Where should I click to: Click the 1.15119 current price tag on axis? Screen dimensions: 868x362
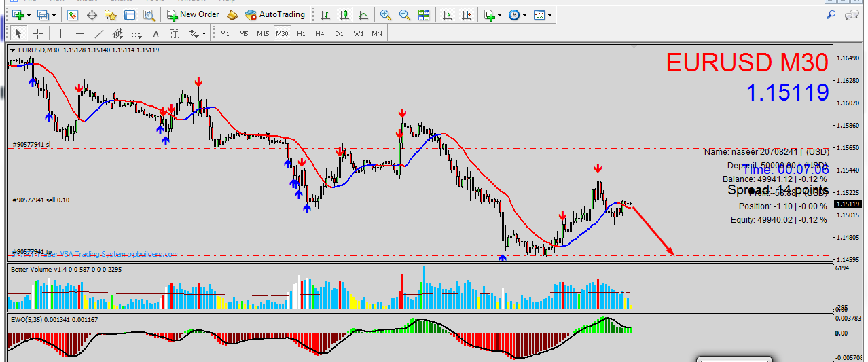(x=848, y=204)
